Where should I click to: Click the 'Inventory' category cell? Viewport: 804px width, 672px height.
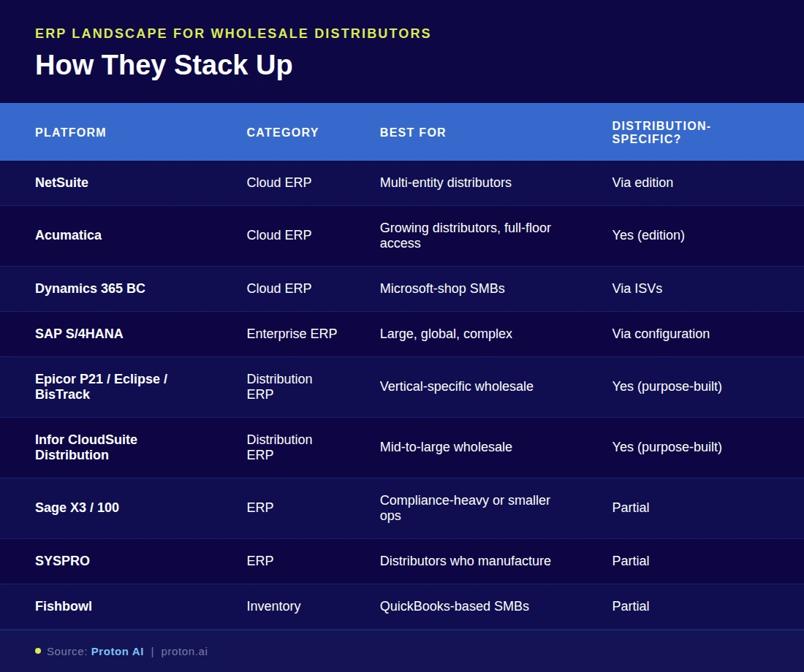(x=273, y=606)
